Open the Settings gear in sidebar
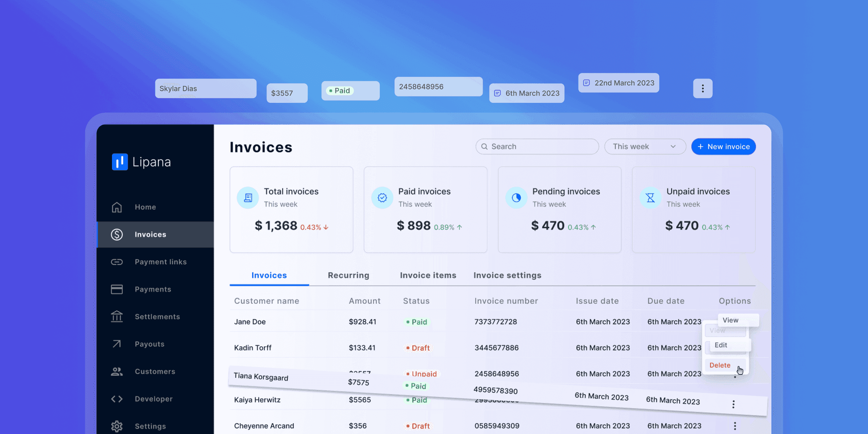The height and width of the screenshot is (434, 868). 116,426
